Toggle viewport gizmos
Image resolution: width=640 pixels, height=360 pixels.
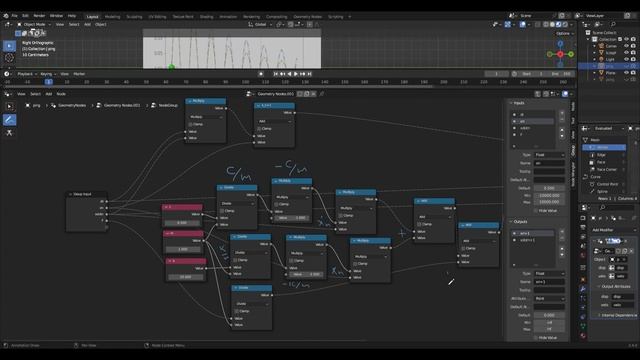tap(507, 24)
